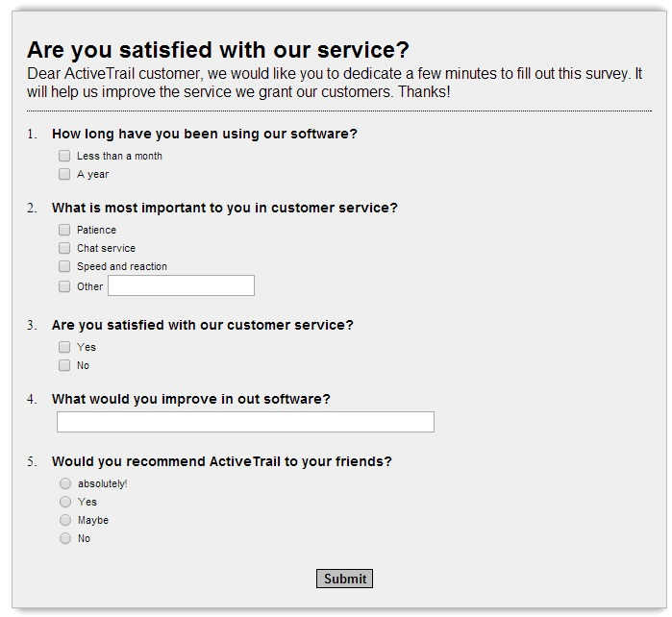Select the 'Patience' checkbox
This screenshot has width=672, height=617.
pos(64,230)
